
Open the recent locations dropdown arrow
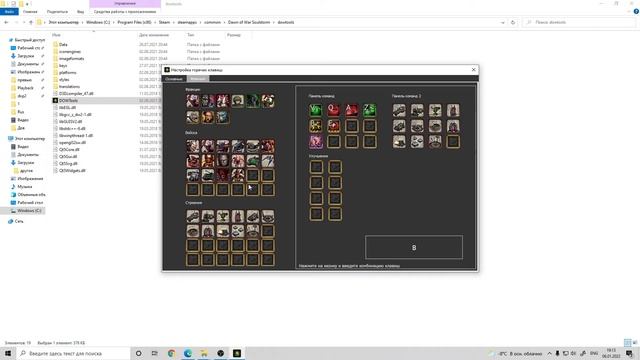tap(24, 22)
